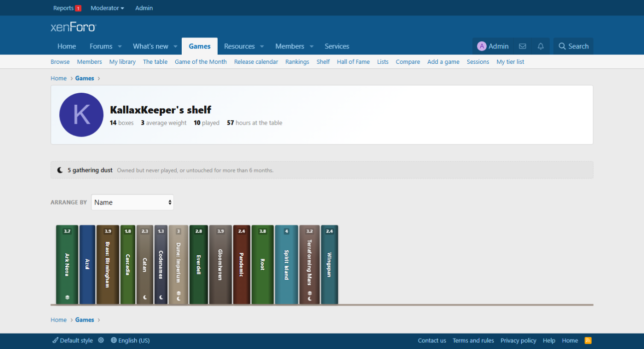Expand the Members tab arrow
The image size is (644, 349).
312,46
